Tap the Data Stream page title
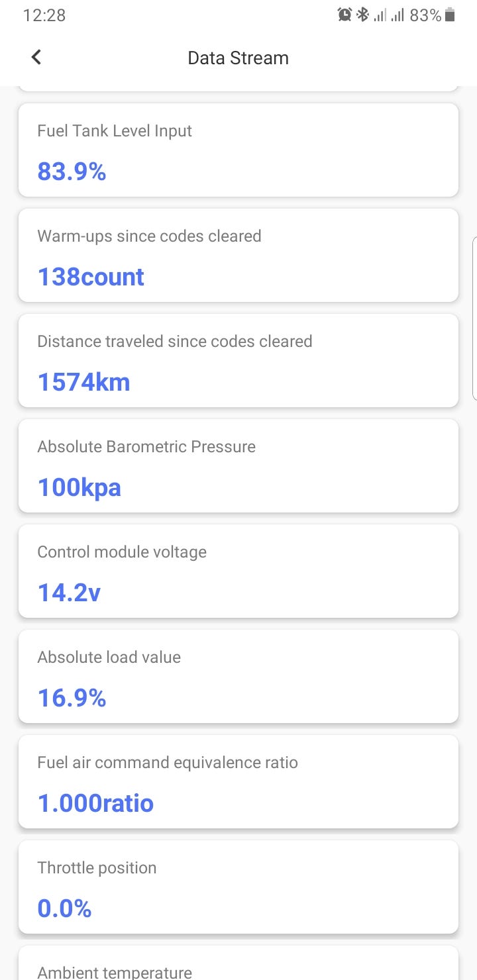 pyautogui.click(x=238, y=58)
